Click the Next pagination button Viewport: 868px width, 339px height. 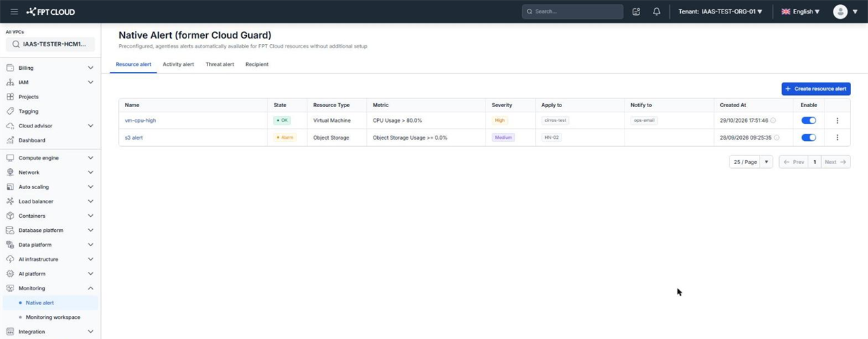click(836, 162)
